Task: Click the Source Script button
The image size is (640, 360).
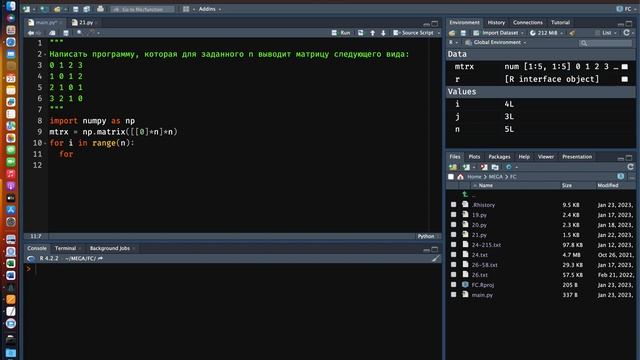Action: click(413, 33)
